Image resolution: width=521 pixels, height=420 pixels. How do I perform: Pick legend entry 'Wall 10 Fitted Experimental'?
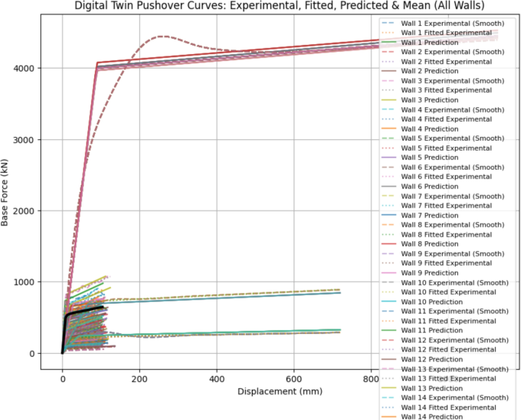pos(439,292)
